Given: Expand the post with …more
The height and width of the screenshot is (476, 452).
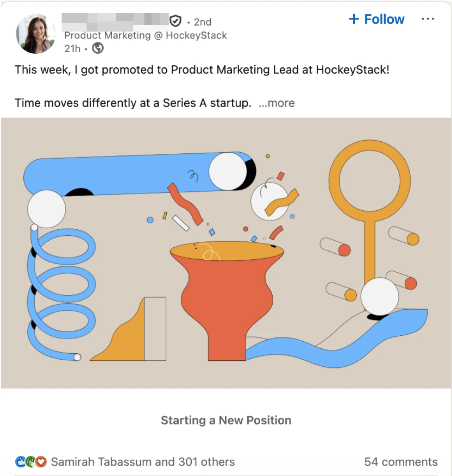Looking at the screenshot, I should [277, 103].
